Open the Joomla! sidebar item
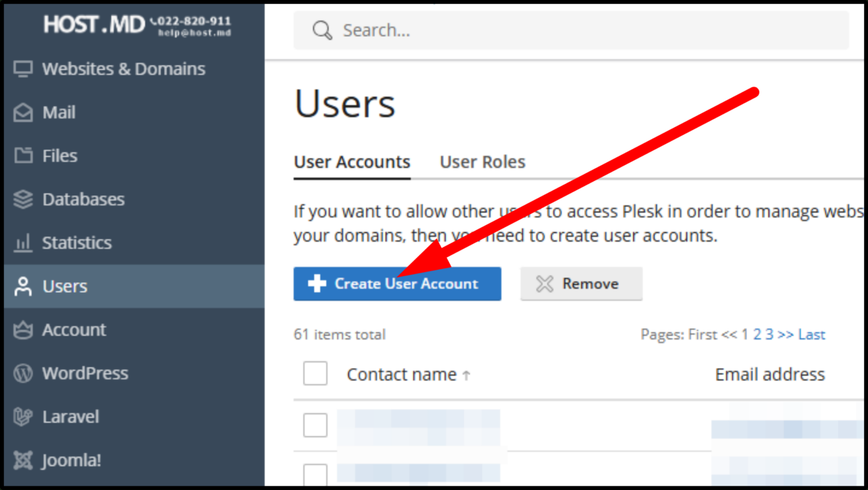The height and width of the screenshot is (490, 868). point(134,460)
